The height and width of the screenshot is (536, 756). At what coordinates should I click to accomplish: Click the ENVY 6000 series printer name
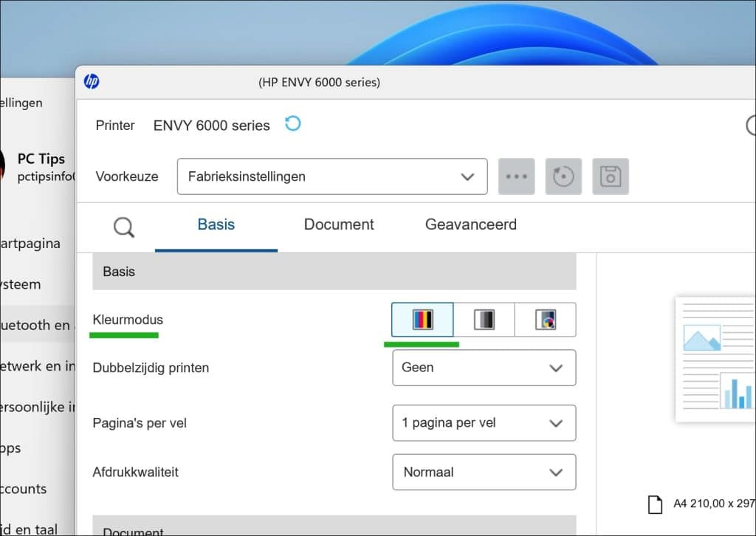(x=212, y=126)
